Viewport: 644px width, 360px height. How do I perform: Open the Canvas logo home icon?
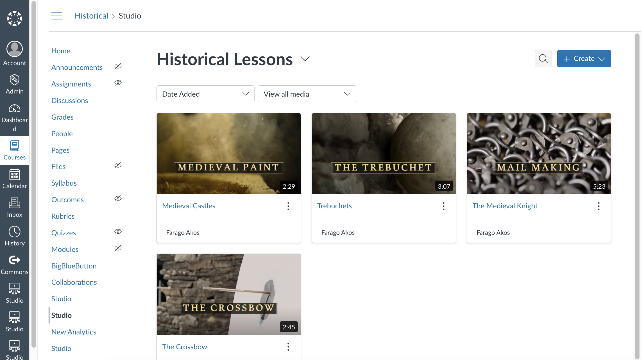click(15, 19)
